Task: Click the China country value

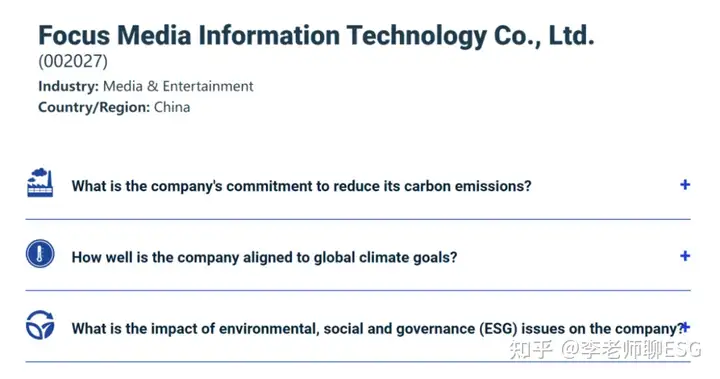Action: pos(172,107)
